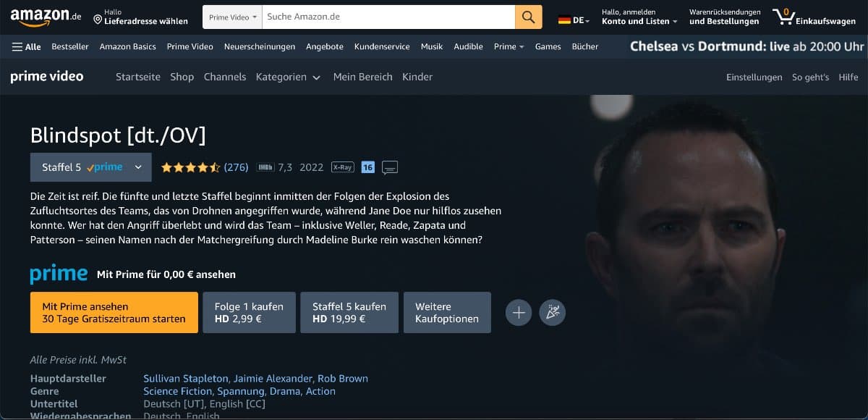Open Games nav item

tap(548, 46)
